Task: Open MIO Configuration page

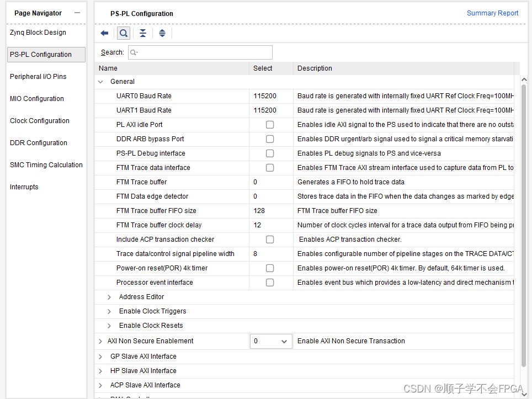Action: coord(36,98)
